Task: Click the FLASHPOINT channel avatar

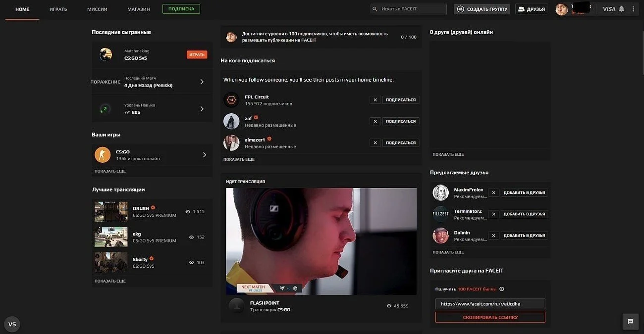Action: 236,306
